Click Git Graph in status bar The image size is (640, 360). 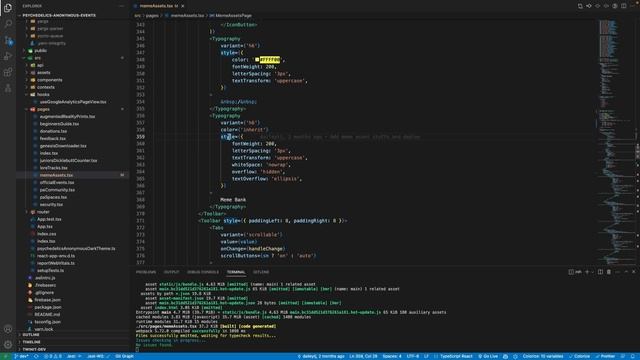(124, 356)
